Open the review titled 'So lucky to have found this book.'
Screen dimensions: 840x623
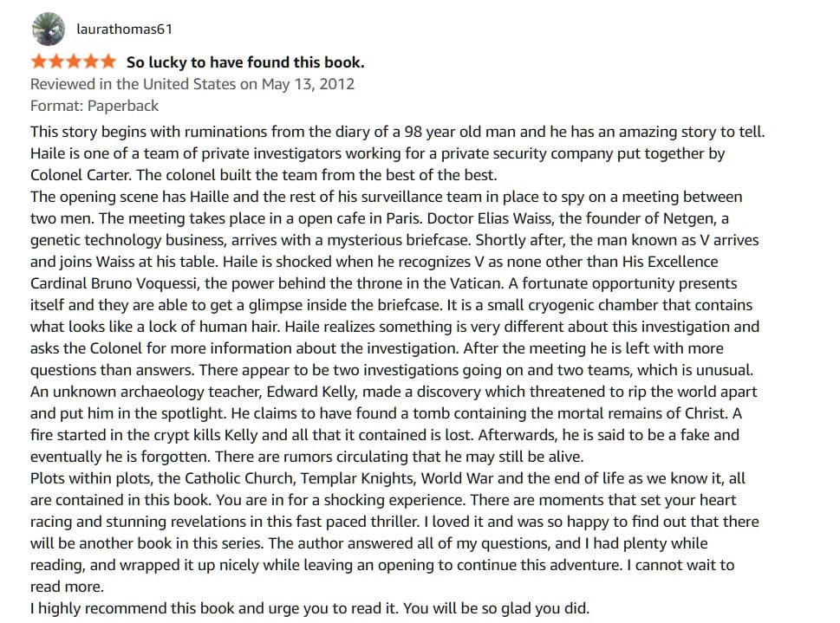245,62
